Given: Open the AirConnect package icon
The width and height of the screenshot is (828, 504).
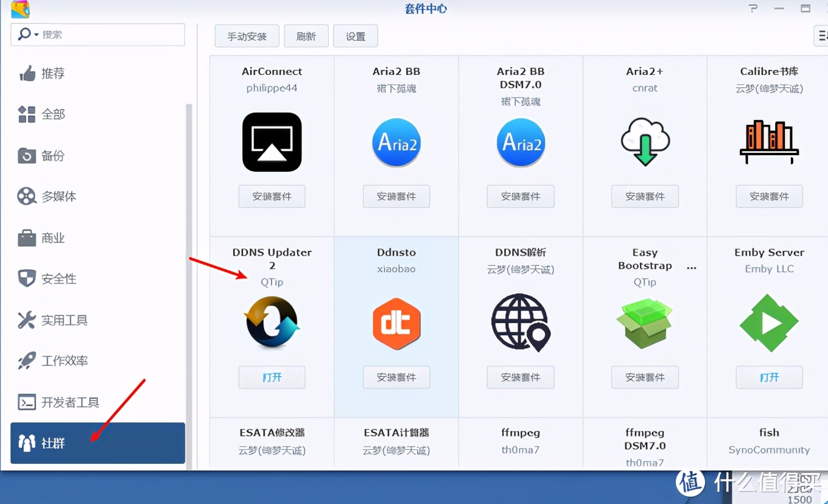Looking at the screenshot, I should coord(272,142).
